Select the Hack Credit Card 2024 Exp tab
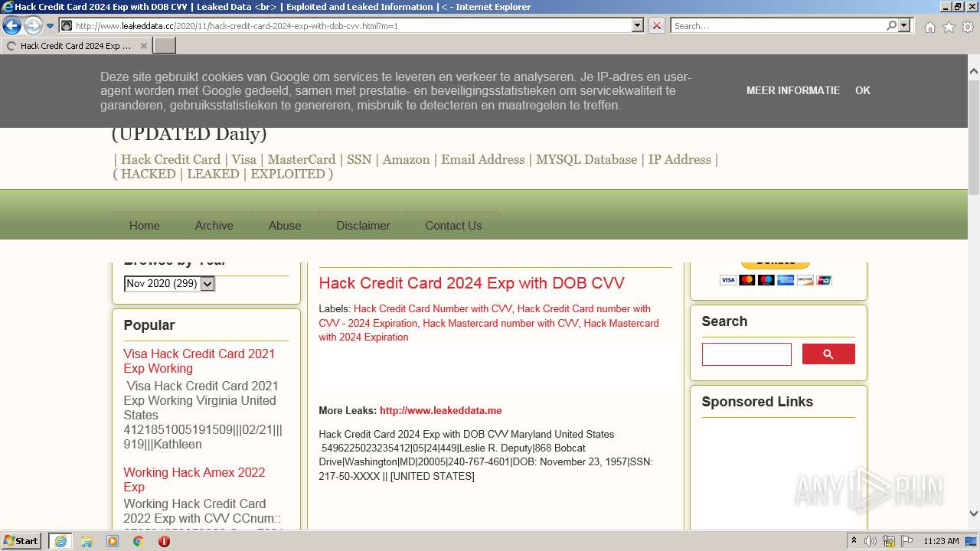Image resolution: width=980 pixels, height=551 pixels. click(x=76, y=46)
